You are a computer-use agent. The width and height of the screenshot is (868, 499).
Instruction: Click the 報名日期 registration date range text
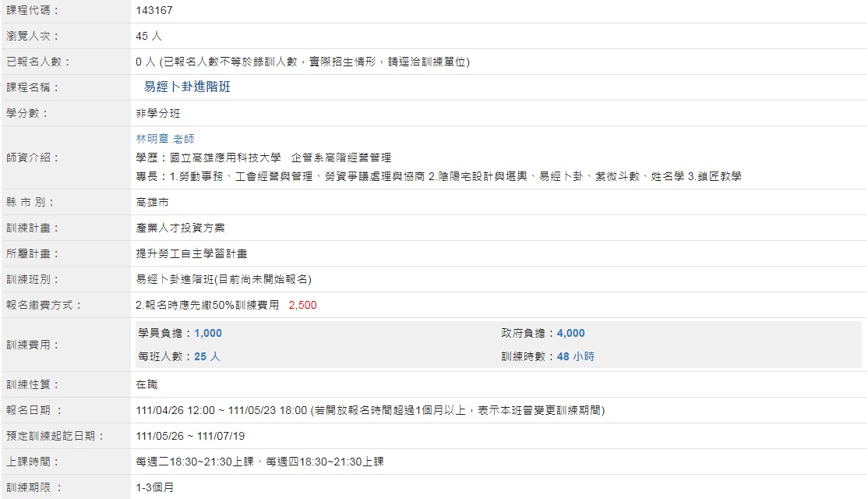[221, 410]
